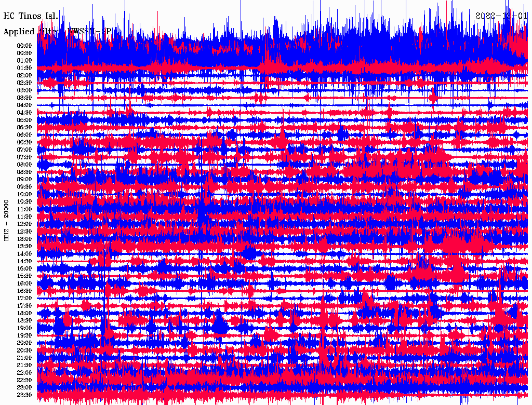
Task: Select the 08:00 time label
Action: tap(24, 165)
